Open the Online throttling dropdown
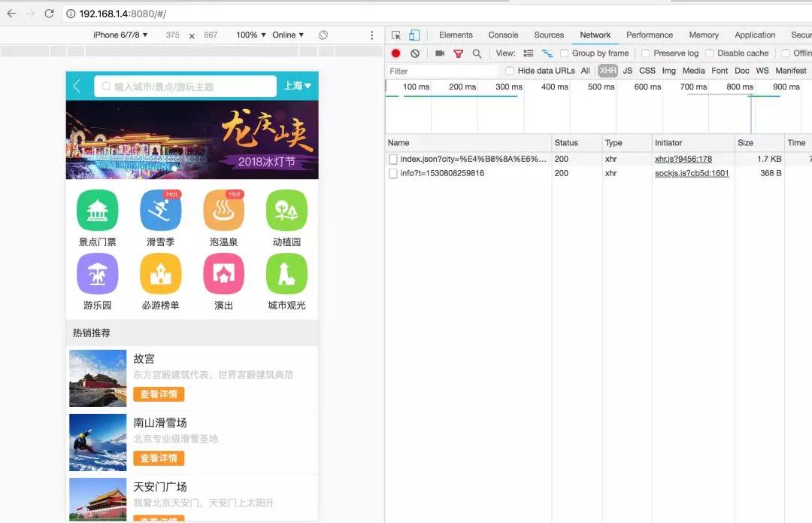Image resolution: width=812 pixels, height=523 pixels. pos(288,35)
